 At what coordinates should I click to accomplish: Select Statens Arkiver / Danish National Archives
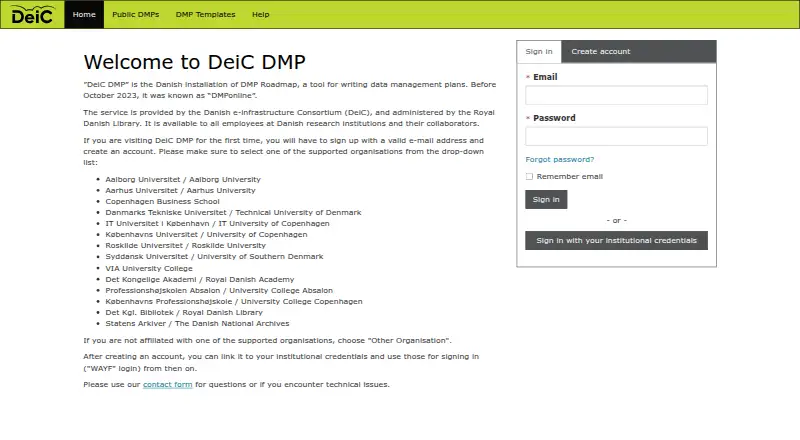pos(197,324)
